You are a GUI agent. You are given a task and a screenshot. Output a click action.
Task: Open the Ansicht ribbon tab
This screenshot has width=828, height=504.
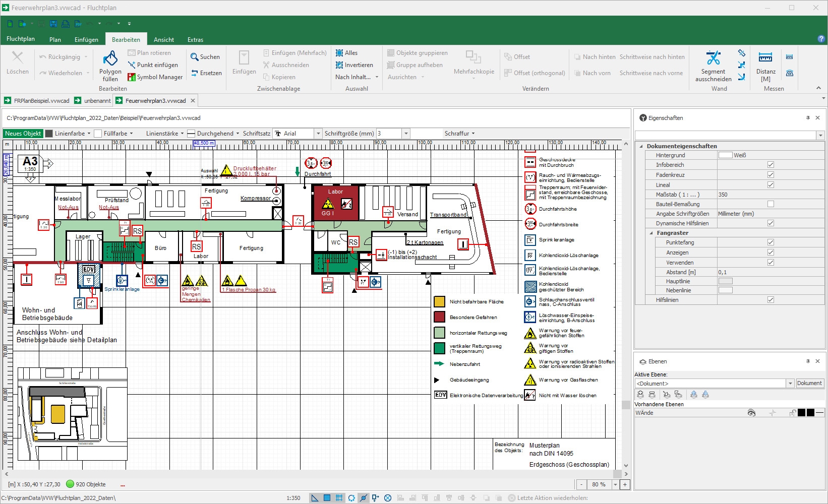click(x=164, y=40)
